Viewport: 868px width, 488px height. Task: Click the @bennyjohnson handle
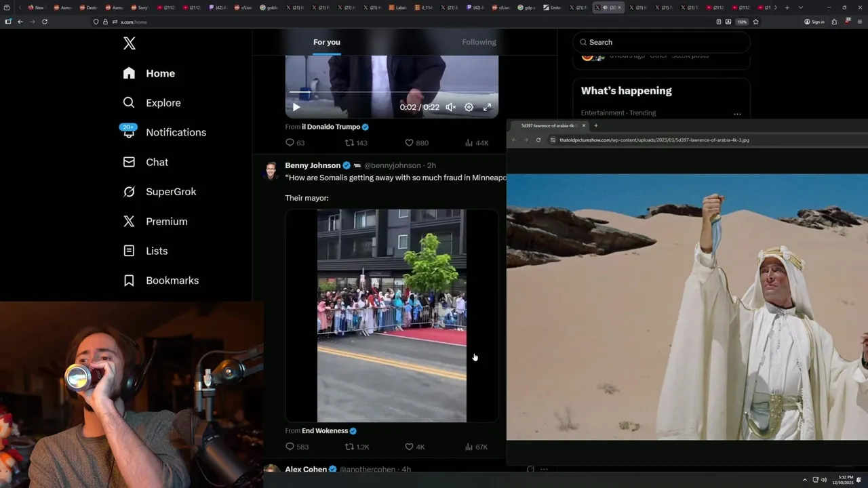[x=393, y=165]
